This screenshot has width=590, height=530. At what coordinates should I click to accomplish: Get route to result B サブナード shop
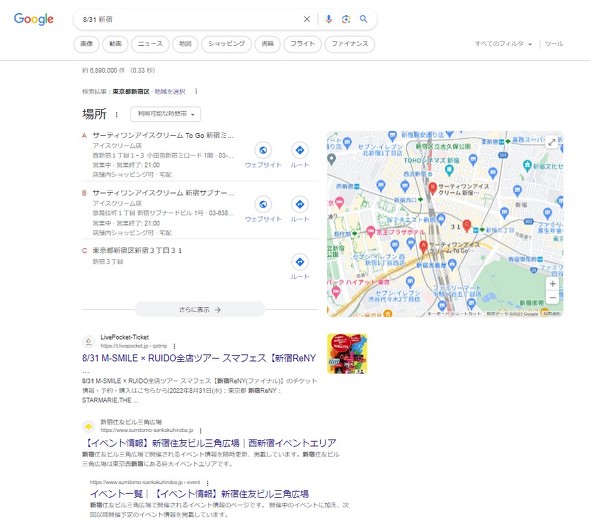click(x=300, y=209)
